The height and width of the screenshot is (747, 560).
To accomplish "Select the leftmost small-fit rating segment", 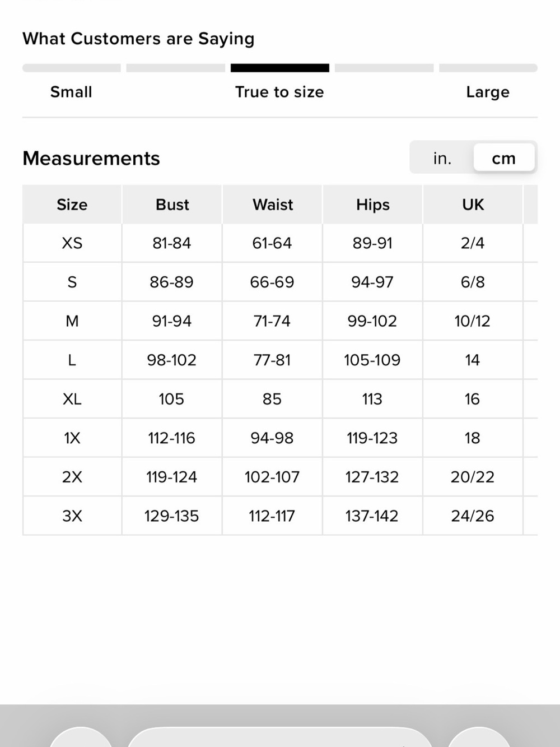I will coord(72,68).
